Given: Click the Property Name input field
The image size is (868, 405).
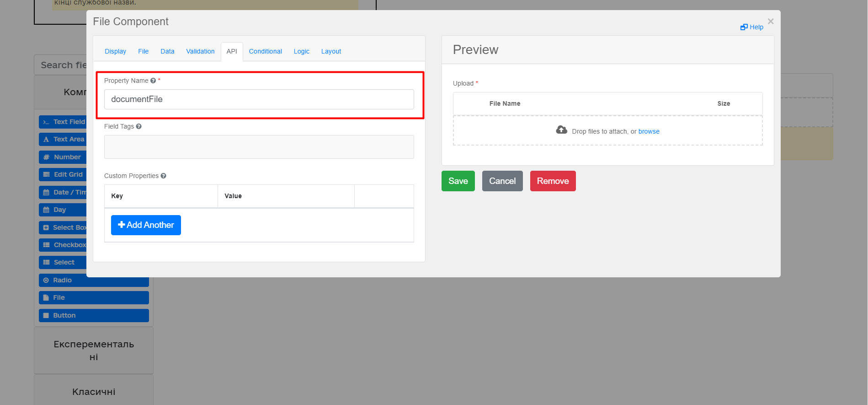Looking at the screenshot, I should pos(259,99).
